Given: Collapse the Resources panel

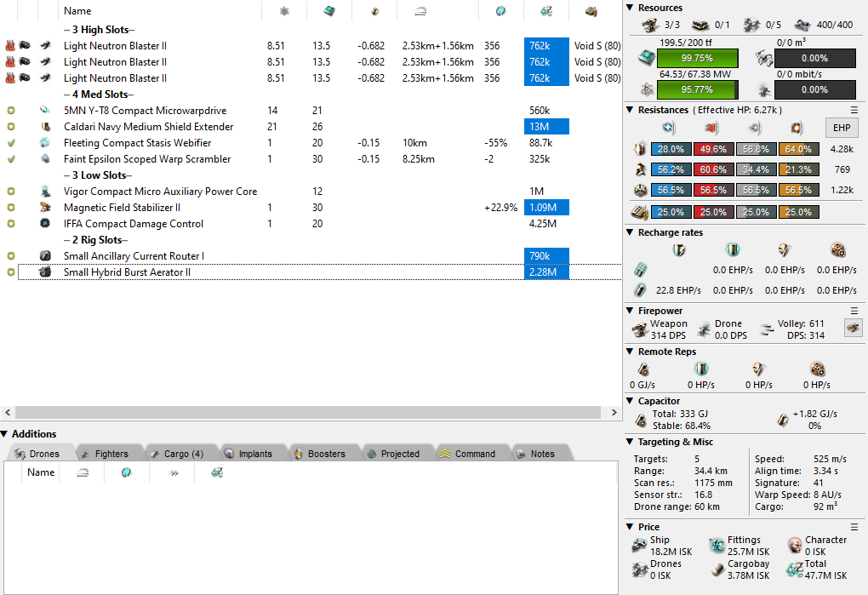Looking at the screenshot, I should [x=630, y=9].
